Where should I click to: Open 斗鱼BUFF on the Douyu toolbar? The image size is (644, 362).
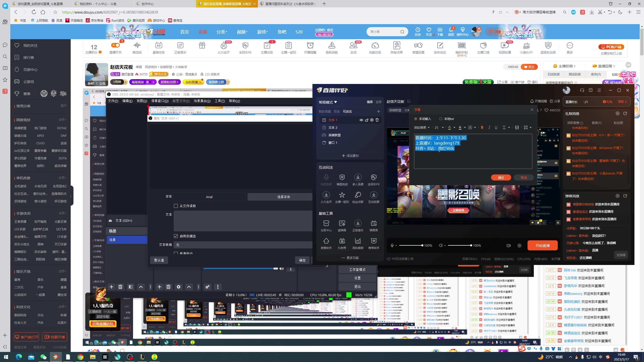point(527,48)
